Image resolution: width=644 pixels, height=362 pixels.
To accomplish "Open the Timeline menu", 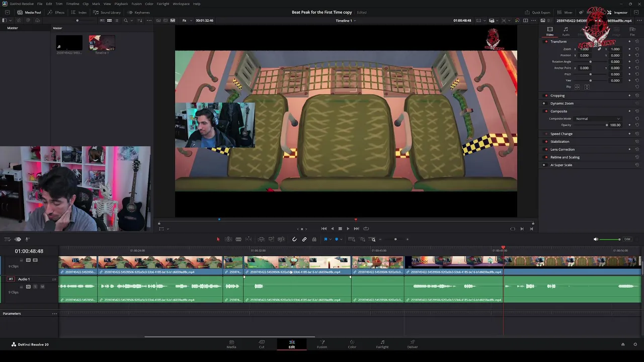I will click(x=72, y=4).
